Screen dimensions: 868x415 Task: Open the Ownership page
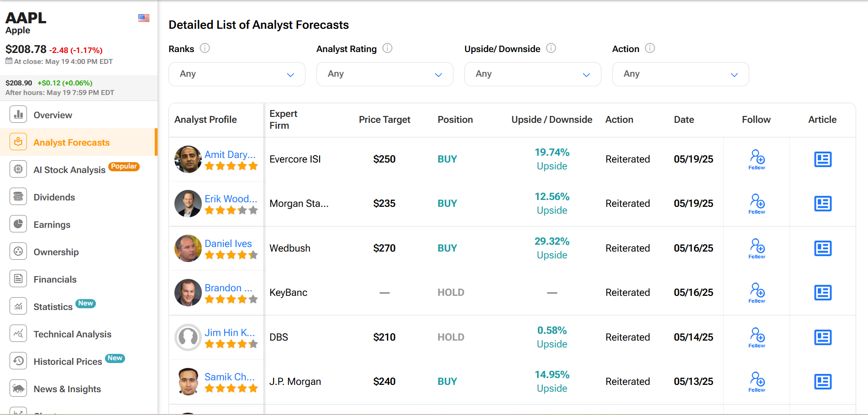(56, 252)
